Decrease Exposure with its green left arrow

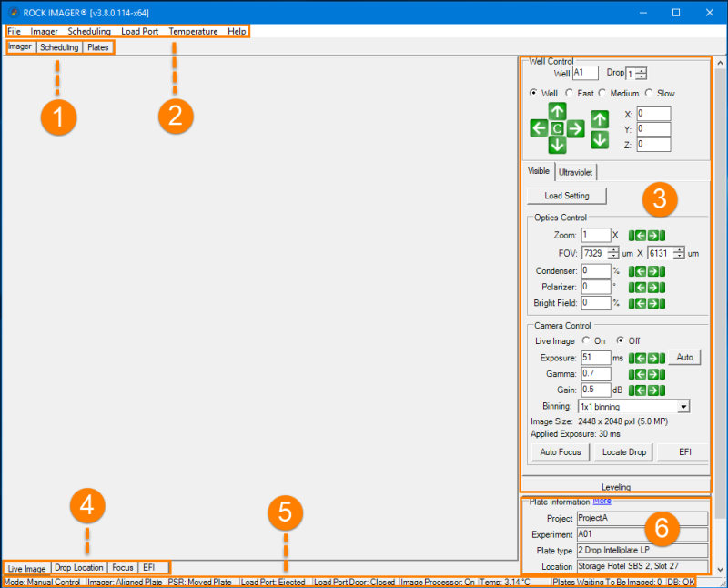point(641,358)
